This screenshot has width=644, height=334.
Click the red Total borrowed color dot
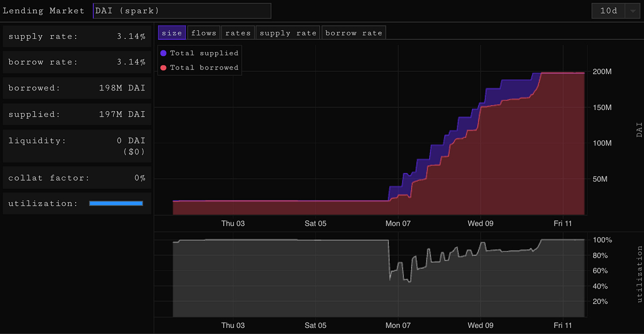(x=163, y=68)
